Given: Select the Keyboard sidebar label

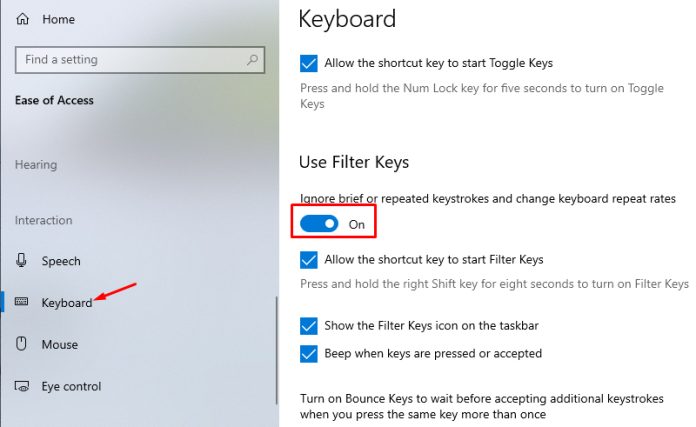Looking at the screenshot, I should (x=66, y=302).
